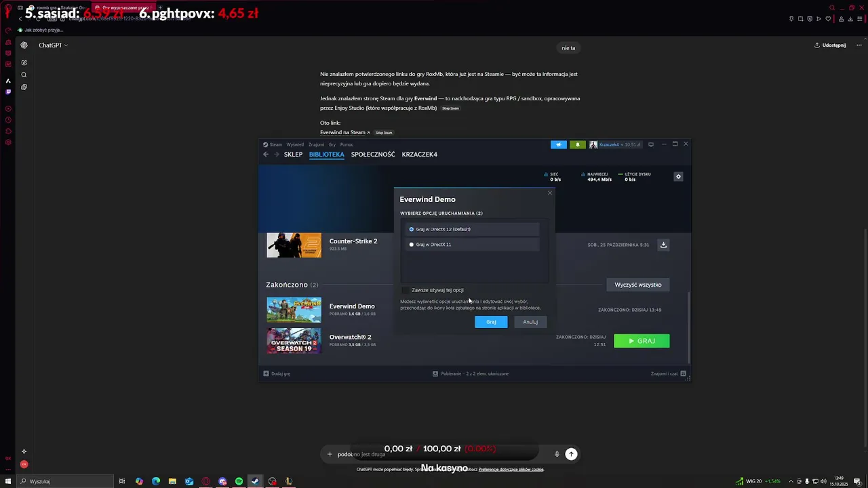Click the microphone dictation icon

pyautogui.click(x=557, y=454)
